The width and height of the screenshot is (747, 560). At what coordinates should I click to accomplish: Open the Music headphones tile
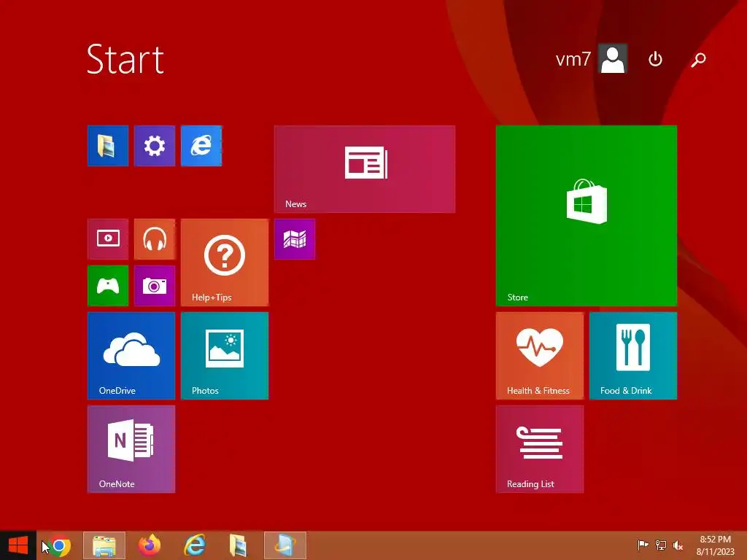[x=155, y=239]
